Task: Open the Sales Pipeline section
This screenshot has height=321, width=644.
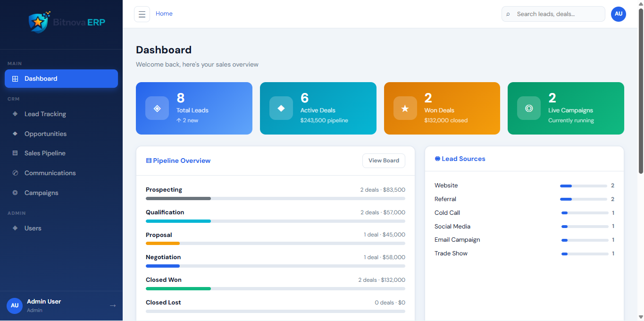Action: (x=45, y=153)
